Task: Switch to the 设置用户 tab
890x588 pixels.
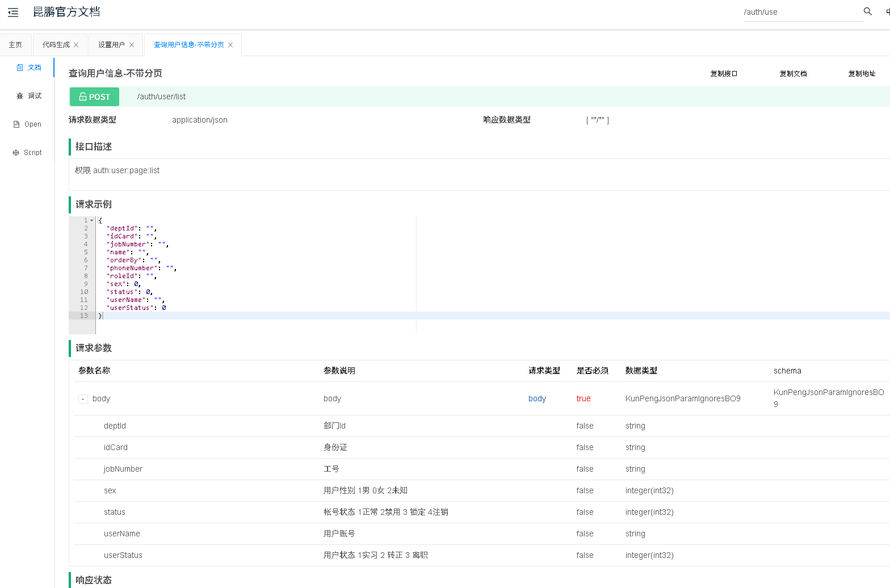Action: [111, 45]
